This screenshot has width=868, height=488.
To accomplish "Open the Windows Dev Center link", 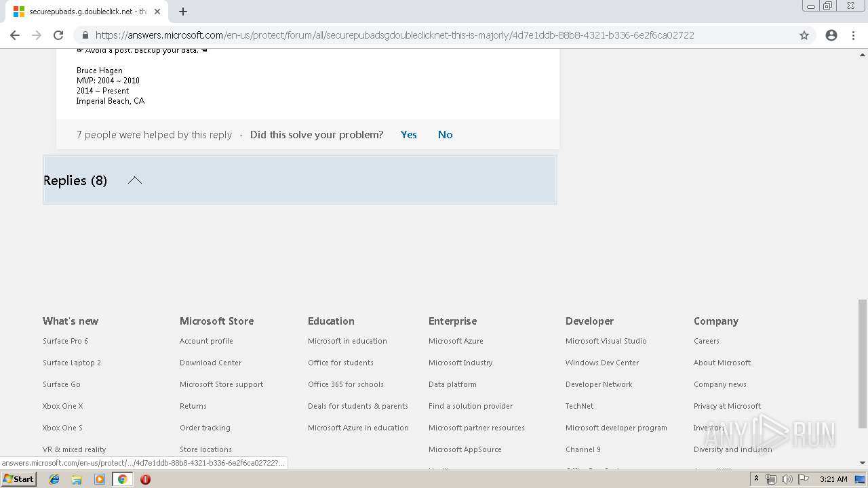I will tap(602, 363).
